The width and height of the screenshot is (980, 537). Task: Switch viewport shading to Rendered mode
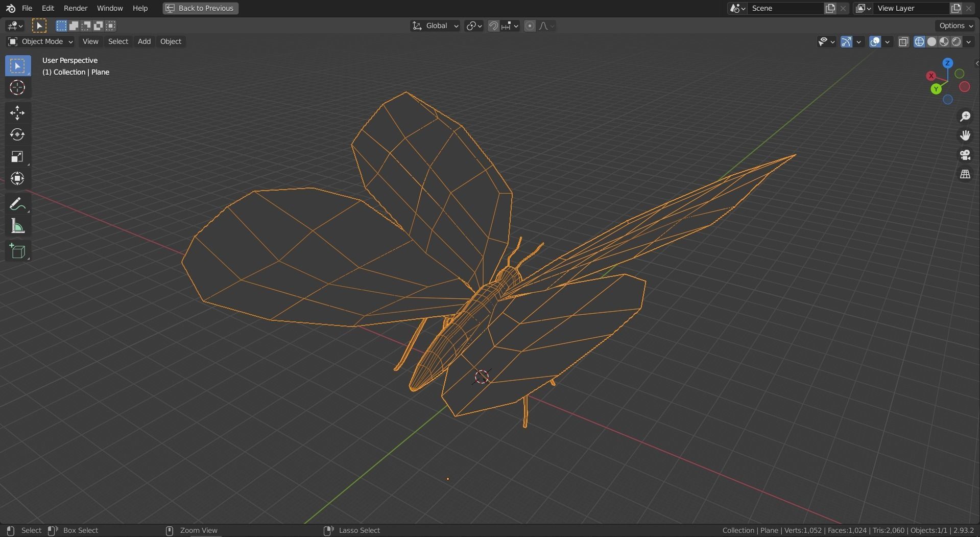click(x=956, y=41)
